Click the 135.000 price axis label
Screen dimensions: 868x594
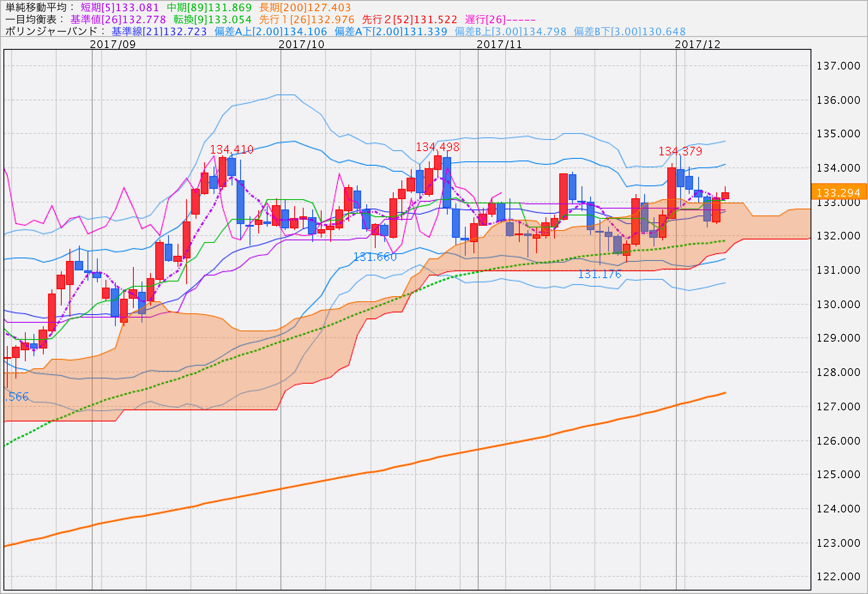coord(838,133)
